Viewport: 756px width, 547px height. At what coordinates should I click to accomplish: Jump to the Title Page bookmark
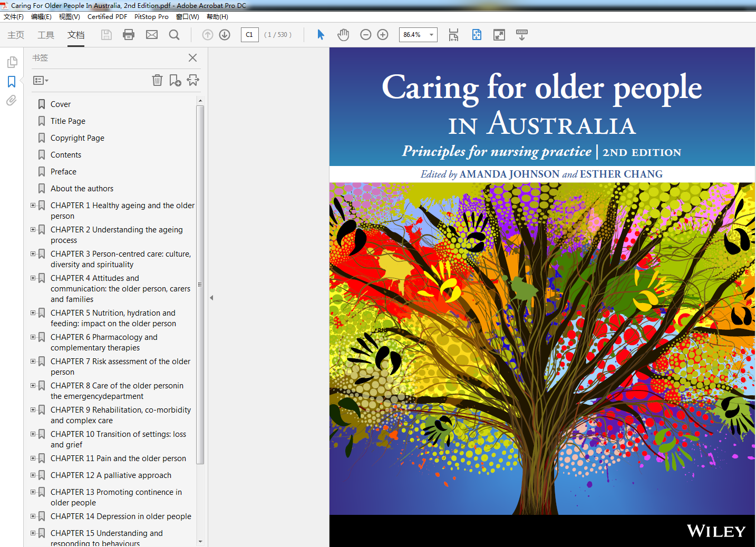pos(68,121)
